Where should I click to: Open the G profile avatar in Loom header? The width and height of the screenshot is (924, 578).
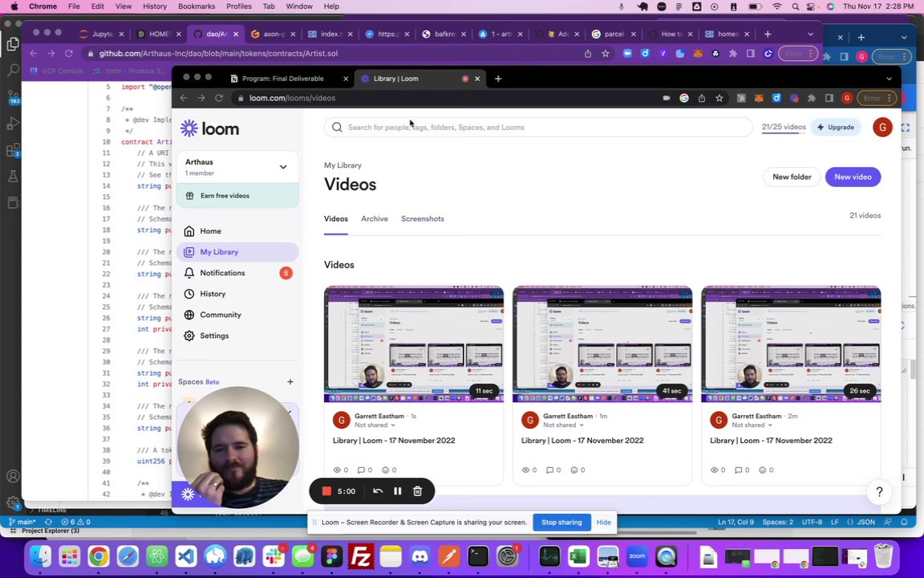(x=882, y=127)
